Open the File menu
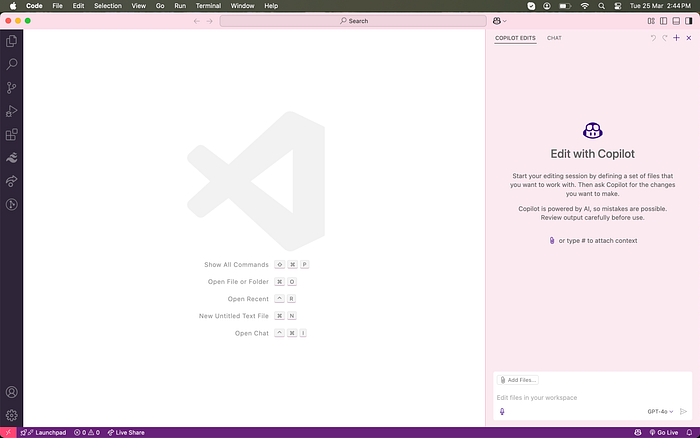 [x=58, y=6]
